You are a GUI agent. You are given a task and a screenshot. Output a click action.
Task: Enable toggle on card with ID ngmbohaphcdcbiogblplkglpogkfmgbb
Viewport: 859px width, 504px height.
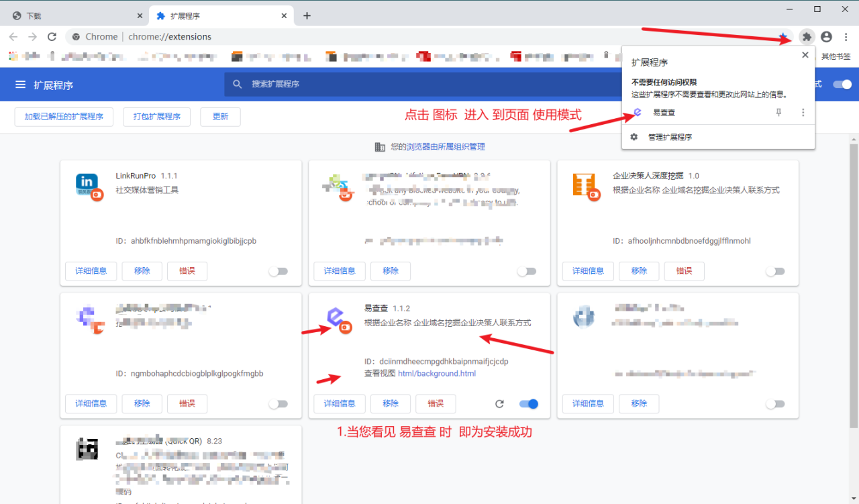click(278, 404)
